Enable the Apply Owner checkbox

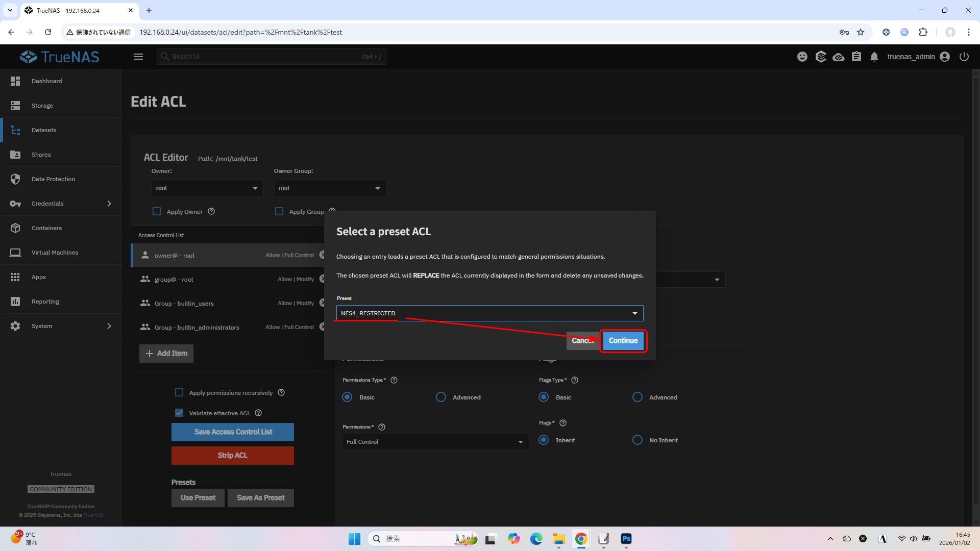tap(157, 211)
